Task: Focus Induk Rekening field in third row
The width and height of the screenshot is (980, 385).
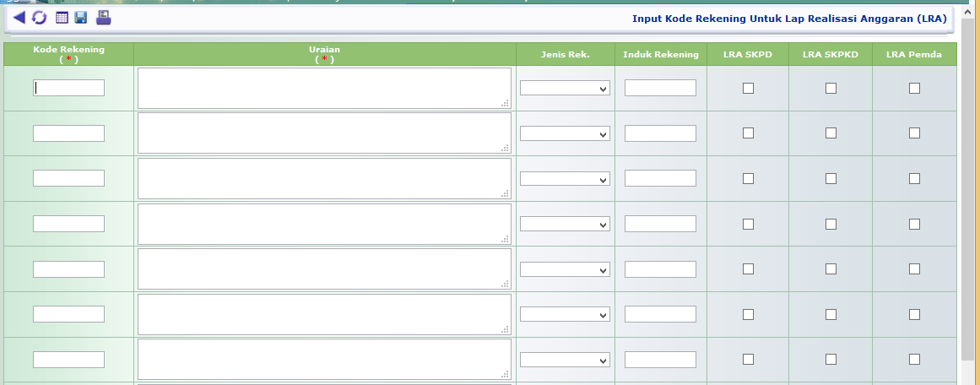Action: point(660,178)
